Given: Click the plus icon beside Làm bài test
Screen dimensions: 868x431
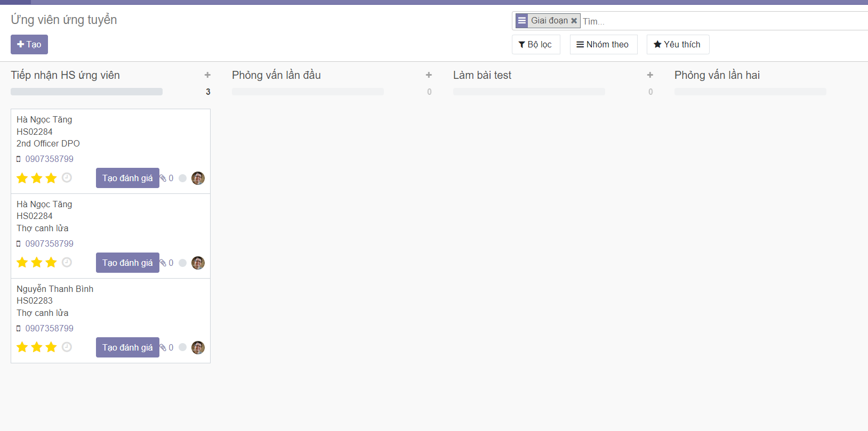Looking at the screenshot, I should [x=650, y=75].
